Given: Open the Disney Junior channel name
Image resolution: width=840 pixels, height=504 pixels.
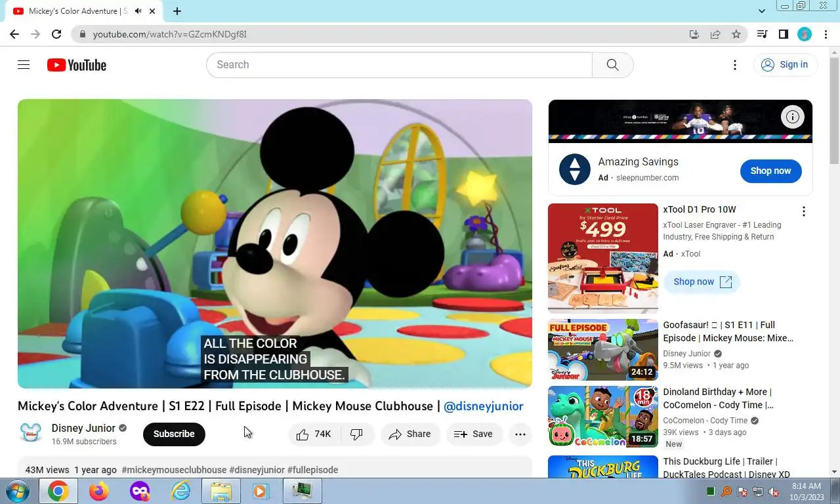Looking at the screenshot, I should point(83,428).
